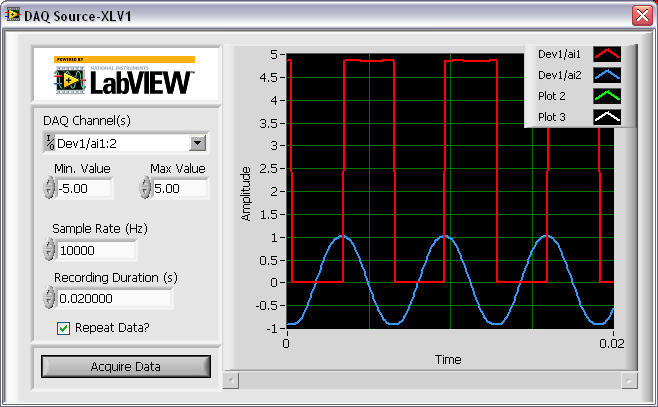The width and height of the screenshot is (658, 407).
Task: Click the Min. Value stepper arrows
Action: [49, 188]
